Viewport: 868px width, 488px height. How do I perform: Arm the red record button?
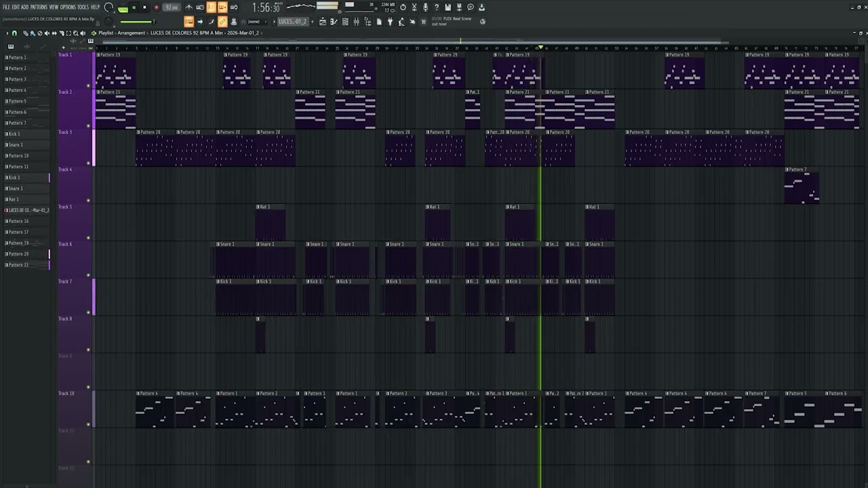click(x=156, y=7)
